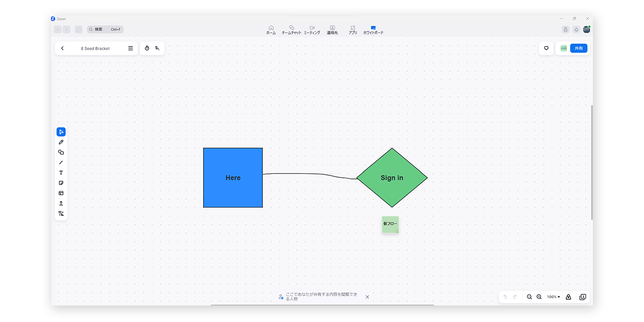
Task: Add a sticky note from toolbar
Action: click(61, 183)
